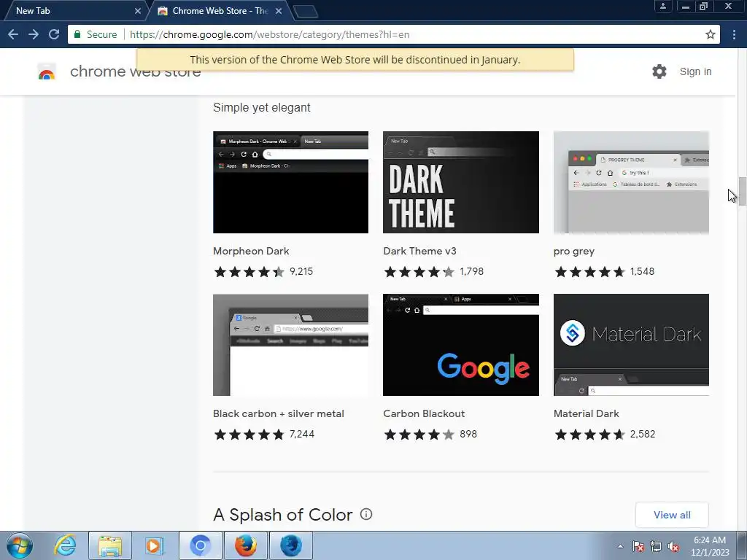Image resolution: width=747 pixels, height=560 pixels.
Task: Open the pro grey theme thumbnail
Action: [631, 182]
